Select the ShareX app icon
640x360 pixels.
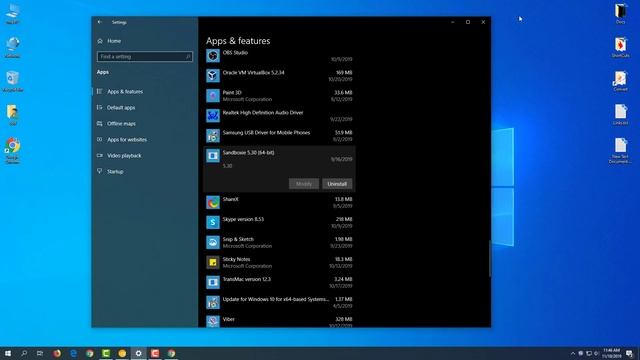coord(213,202)
